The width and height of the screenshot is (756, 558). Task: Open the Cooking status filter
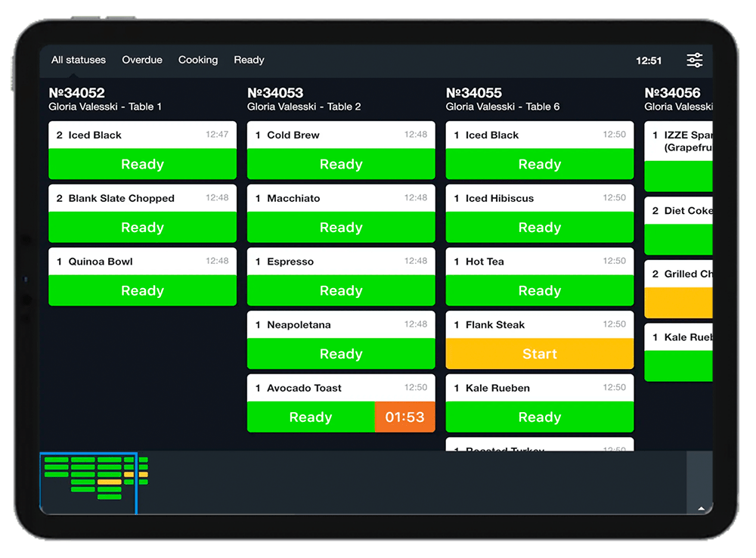pos(197,60)
